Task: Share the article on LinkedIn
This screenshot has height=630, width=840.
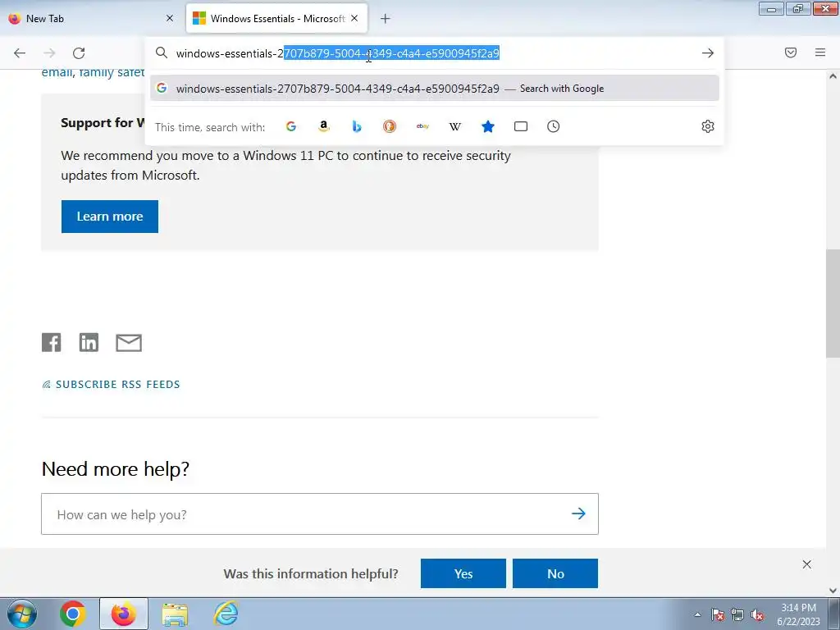Action: (89, 342)
